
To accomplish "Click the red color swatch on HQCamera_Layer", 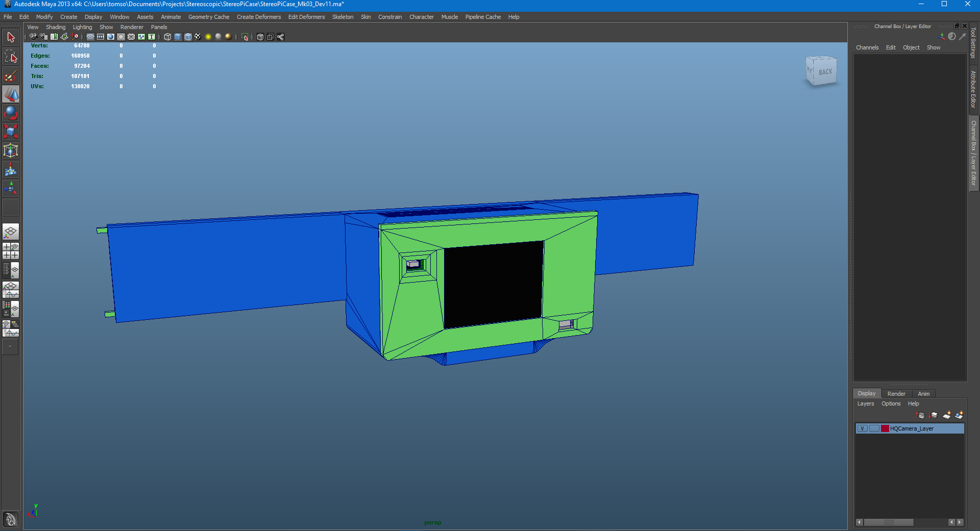I will [x=885, y=428].
